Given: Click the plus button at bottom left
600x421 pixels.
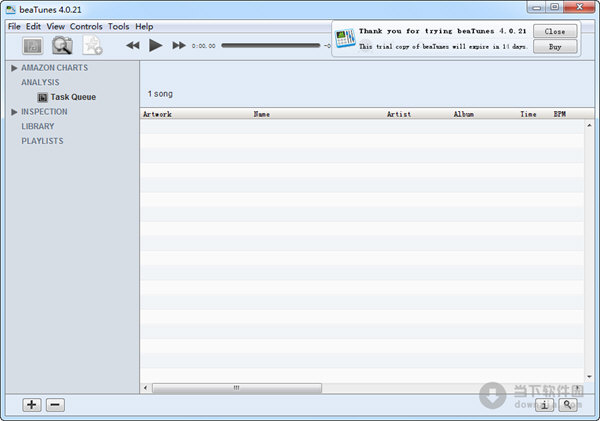Looking at the screenshot, I should point(32,405).
